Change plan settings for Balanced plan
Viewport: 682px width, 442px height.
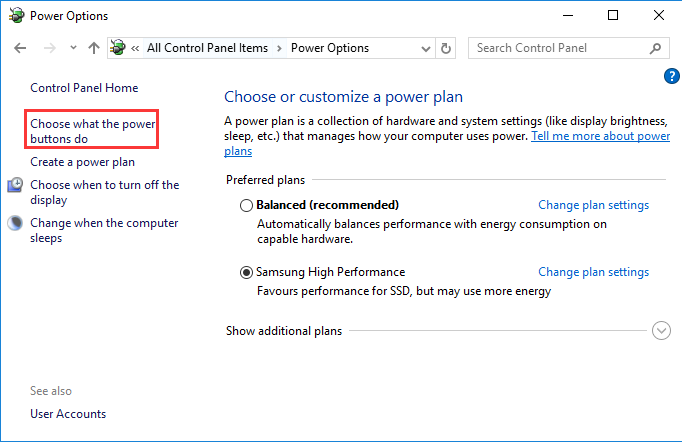pyautogui.click(x=593, y=205)
